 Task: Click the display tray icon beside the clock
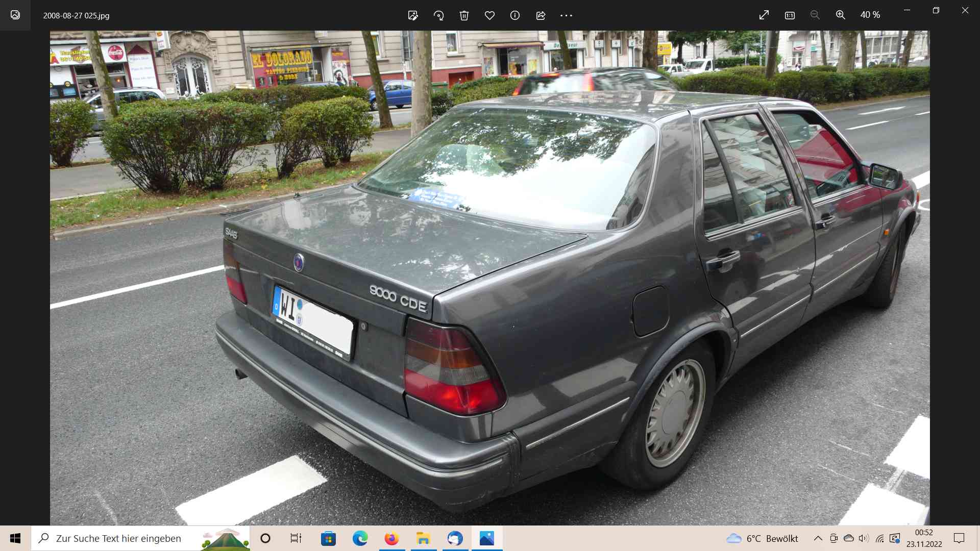click(x=895, y=538)
